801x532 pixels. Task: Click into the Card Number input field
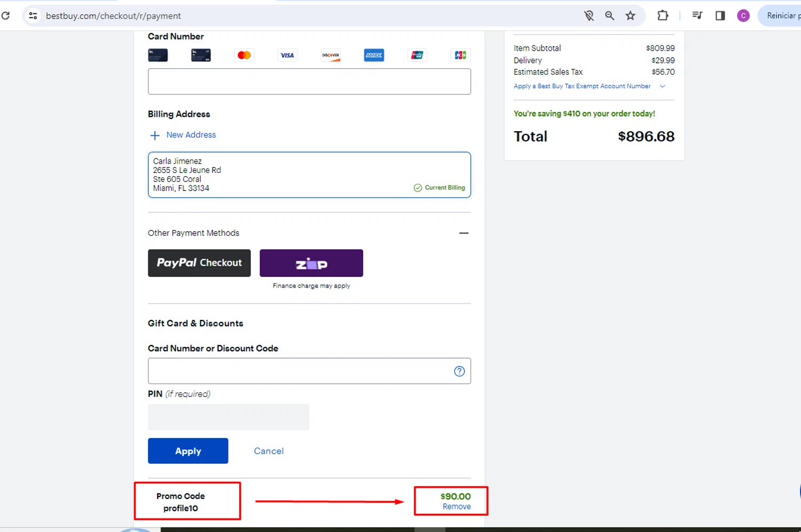[x=309, y=82]
